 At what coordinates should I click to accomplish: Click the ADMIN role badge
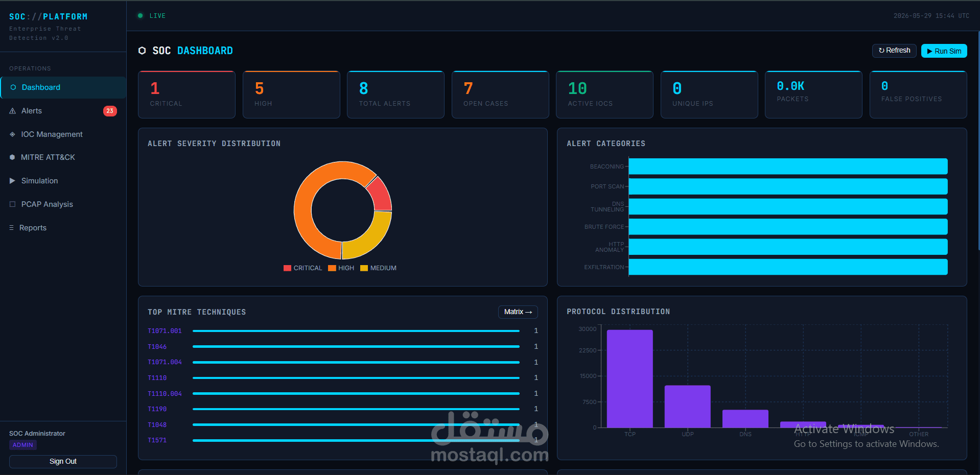coord(23,445)
